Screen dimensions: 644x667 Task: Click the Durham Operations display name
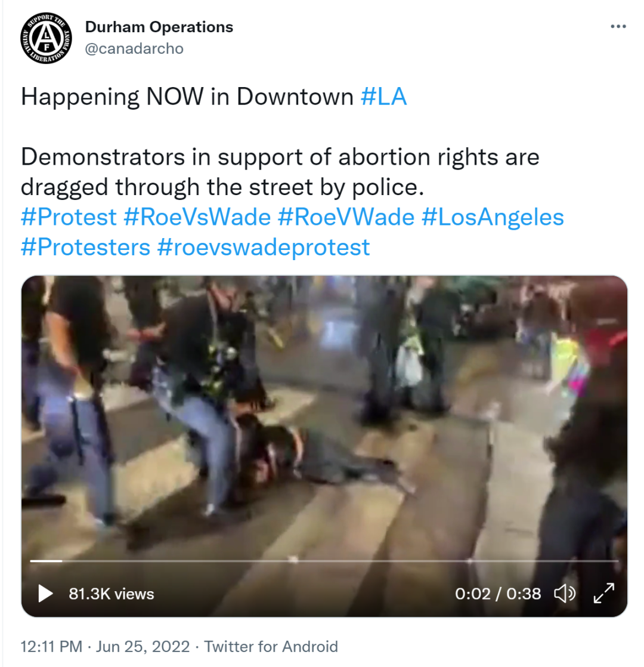[159, 27]
